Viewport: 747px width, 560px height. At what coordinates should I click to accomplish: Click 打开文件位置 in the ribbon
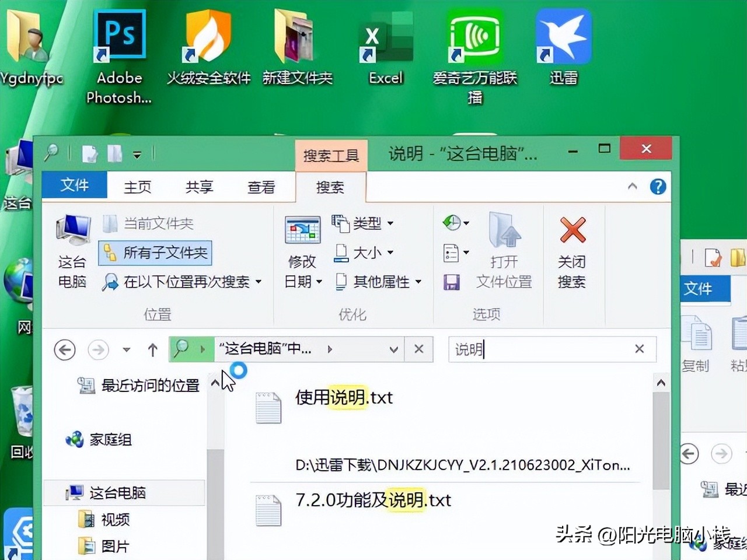click(504, 251)
